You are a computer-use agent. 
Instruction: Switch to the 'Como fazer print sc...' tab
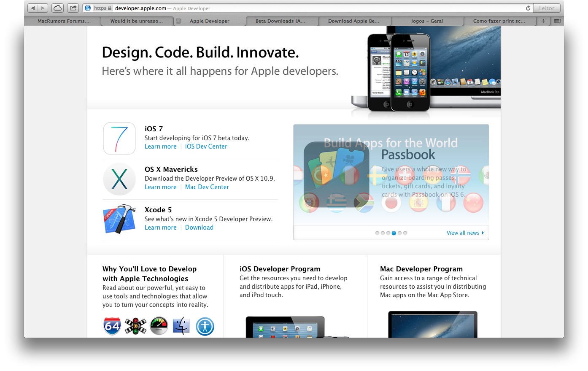click(x=499, y=21)
